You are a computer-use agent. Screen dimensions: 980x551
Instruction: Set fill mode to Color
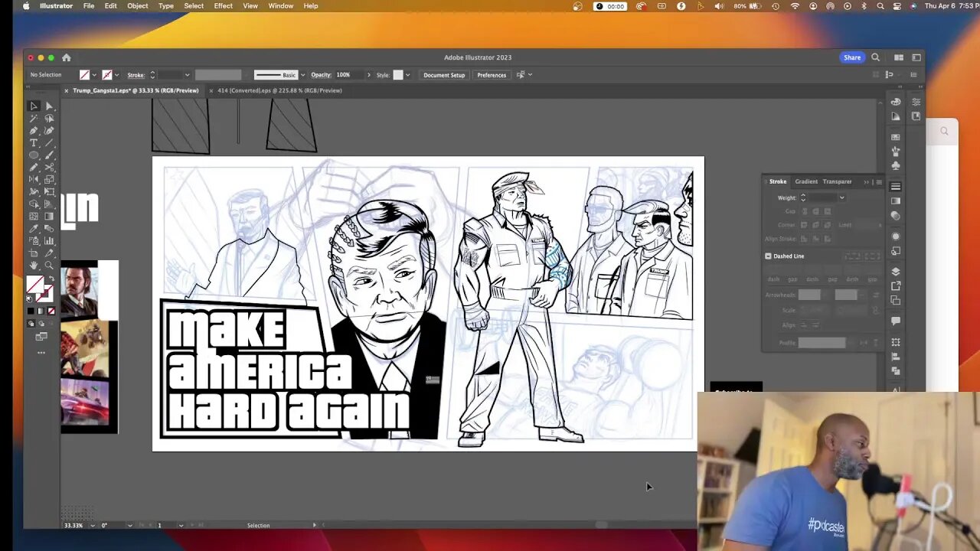[31, 311]
